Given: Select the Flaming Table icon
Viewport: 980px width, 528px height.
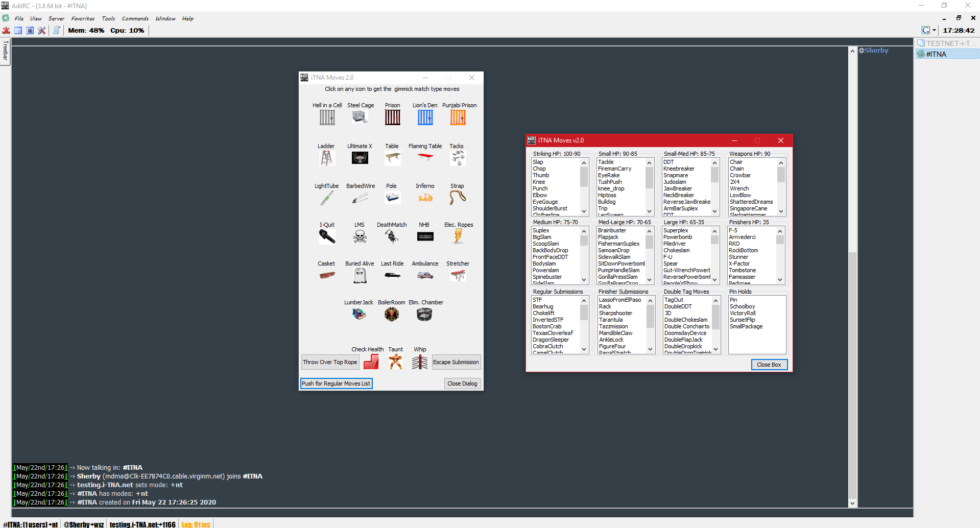Looking at the screenshot, I should coord(425,158).
